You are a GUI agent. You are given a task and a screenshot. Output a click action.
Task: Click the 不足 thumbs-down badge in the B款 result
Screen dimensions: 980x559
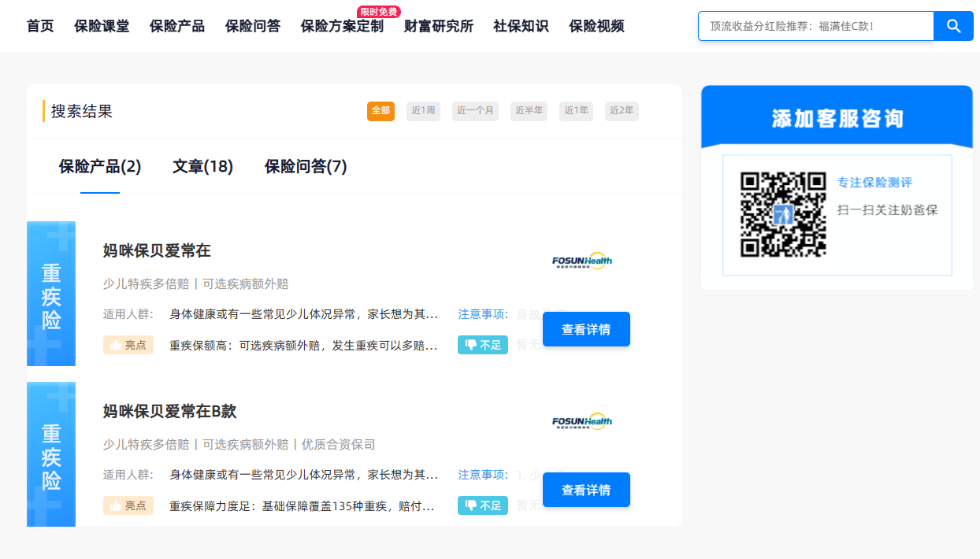click(x=482, y=505)
